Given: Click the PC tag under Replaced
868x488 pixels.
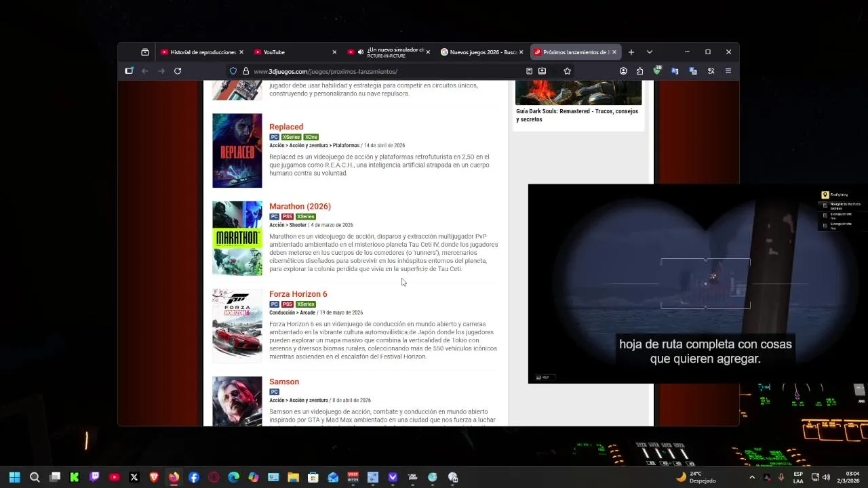Looking at the screenshot, I should 274,137.
